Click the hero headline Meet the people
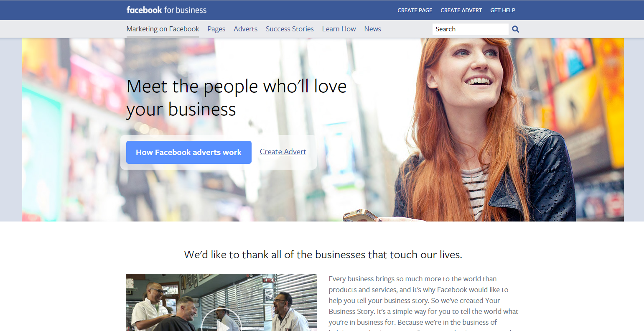Viewport: 644px width, 331px height. point(237,98)
